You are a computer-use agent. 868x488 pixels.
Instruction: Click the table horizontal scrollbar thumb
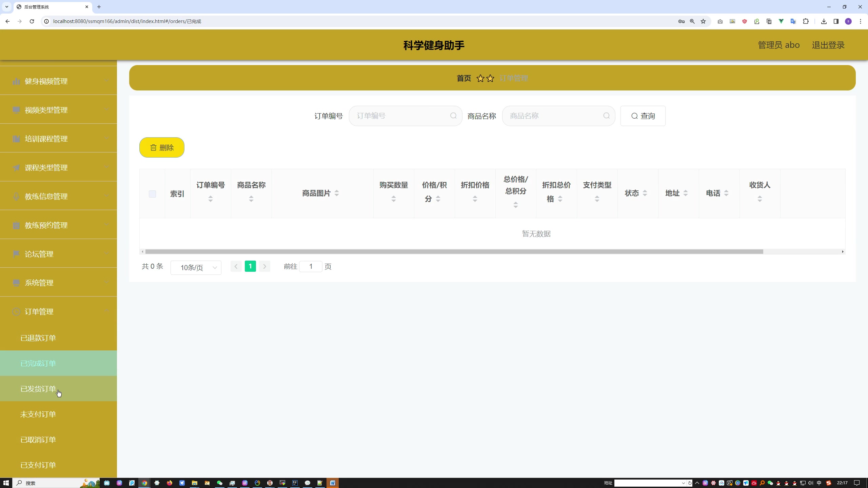click(x=454, y=251)
